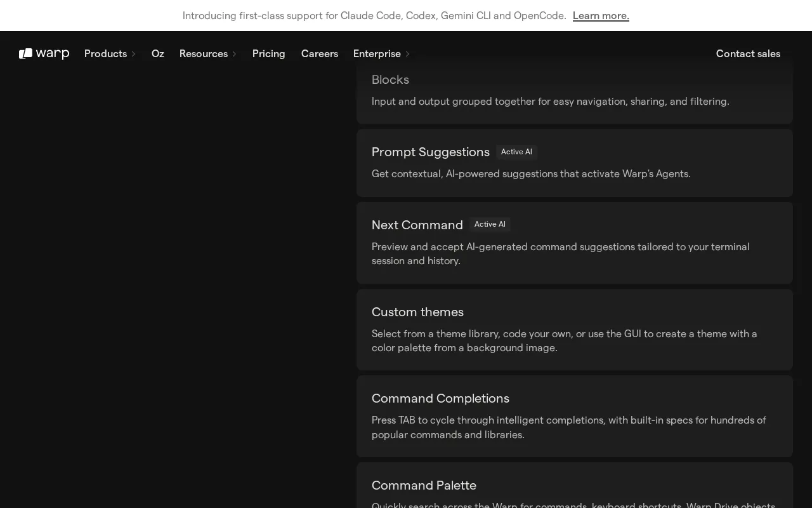Click the Warp logo
The width and height of the screenshot is (812, 508).
44,53
